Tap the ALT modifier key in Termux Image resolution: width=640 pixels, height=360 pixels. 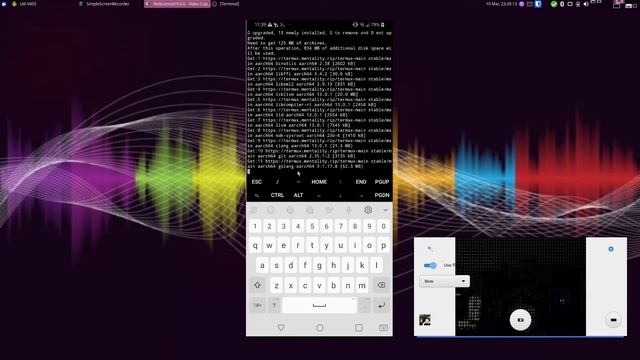click(298, 196)
